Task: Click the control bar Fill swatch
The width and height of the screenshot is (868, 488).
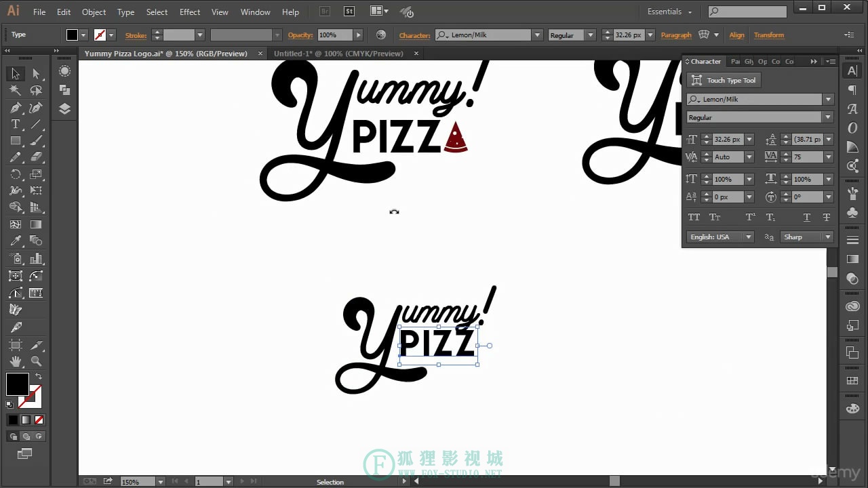Action: 72,35
